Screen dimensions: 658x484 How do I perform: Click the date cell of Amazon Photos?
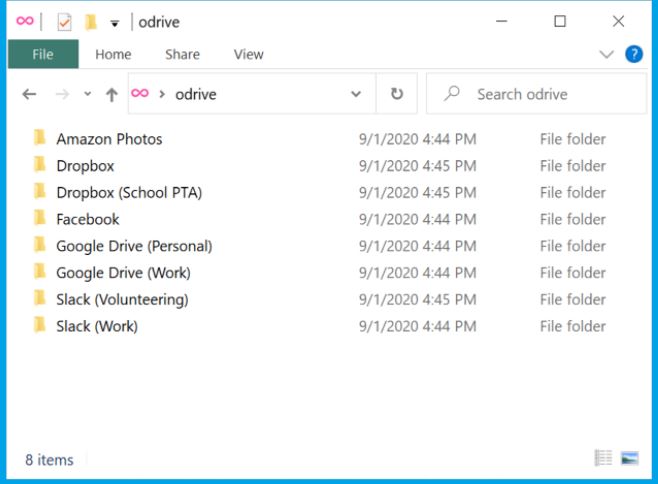pos(418,139)
